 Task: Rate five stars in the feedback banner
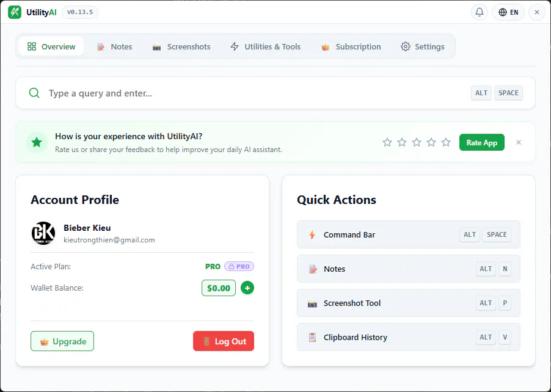pyautogui.click(x=446, y=142)
